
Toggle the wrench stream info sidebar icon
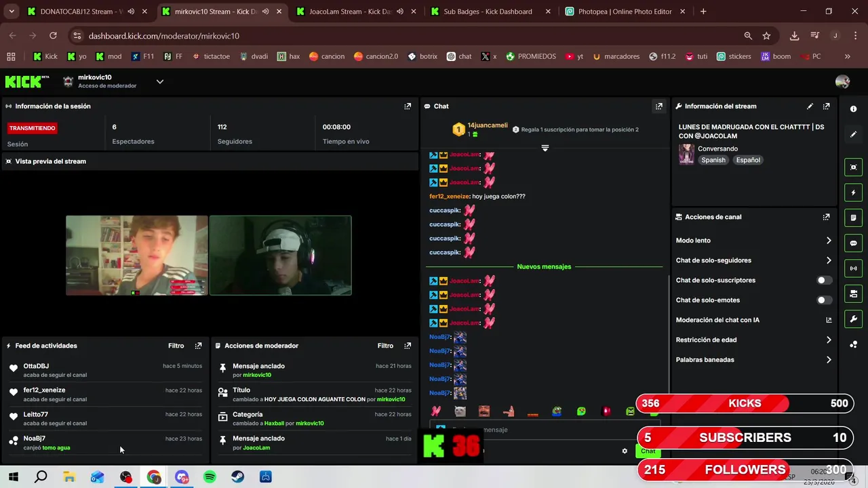pyautogui.click(x=853, y=319)
